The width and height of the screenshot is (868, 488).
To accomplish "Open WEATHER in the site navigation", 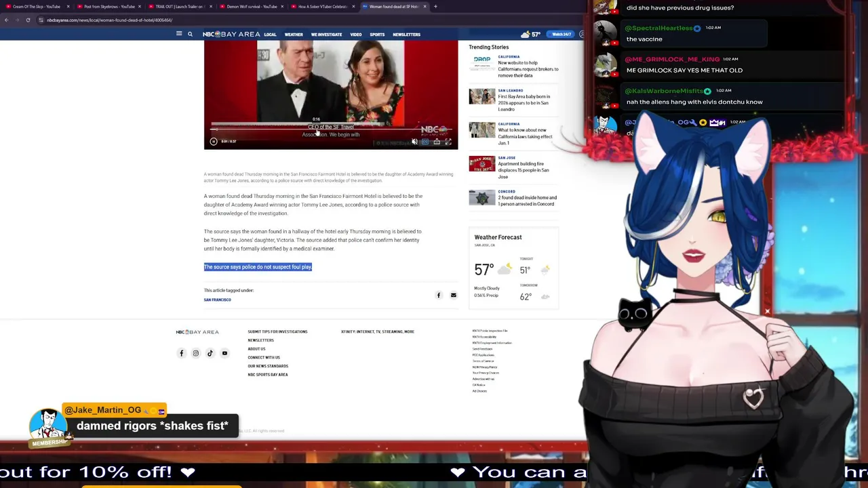I will pos(294,34).
